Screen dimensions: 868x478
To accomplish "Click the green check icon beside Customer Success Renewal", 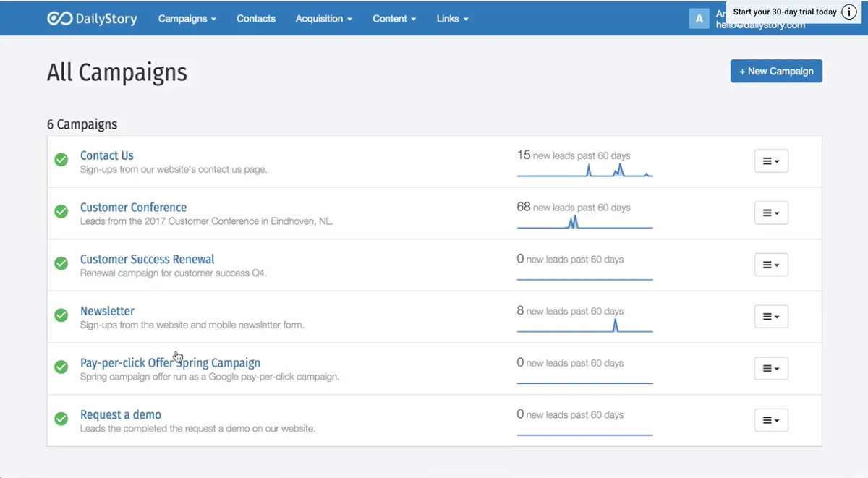I will click(x=61, y=263).
